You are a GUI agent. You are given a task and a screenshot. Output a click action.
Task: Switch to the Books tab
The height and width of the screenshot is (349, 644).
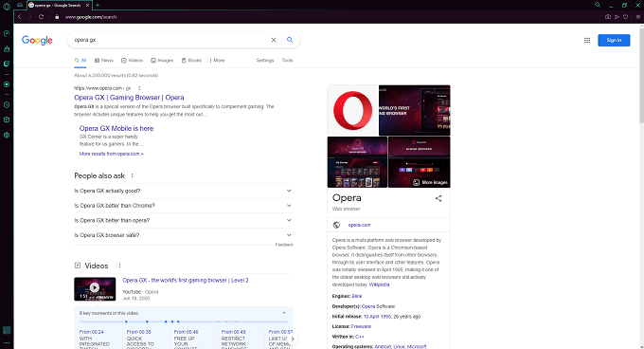tap(191, 61)
